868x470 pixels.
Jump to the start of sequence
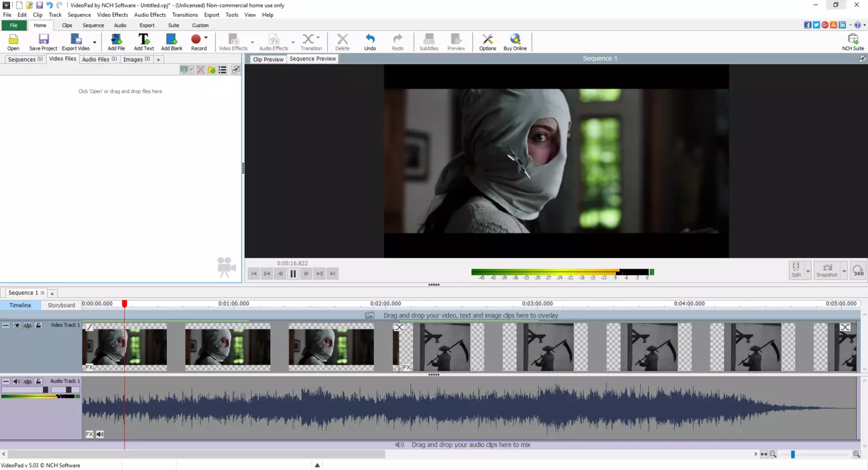(x=254, y=274)
